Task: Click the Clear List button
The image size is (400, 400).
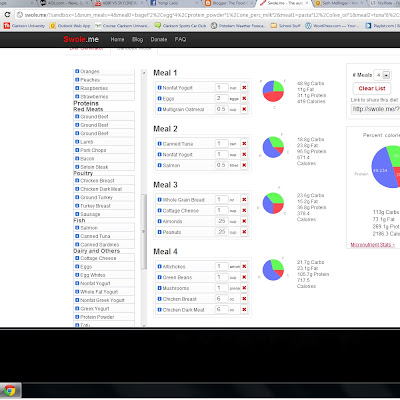Action: pos(372,88)
